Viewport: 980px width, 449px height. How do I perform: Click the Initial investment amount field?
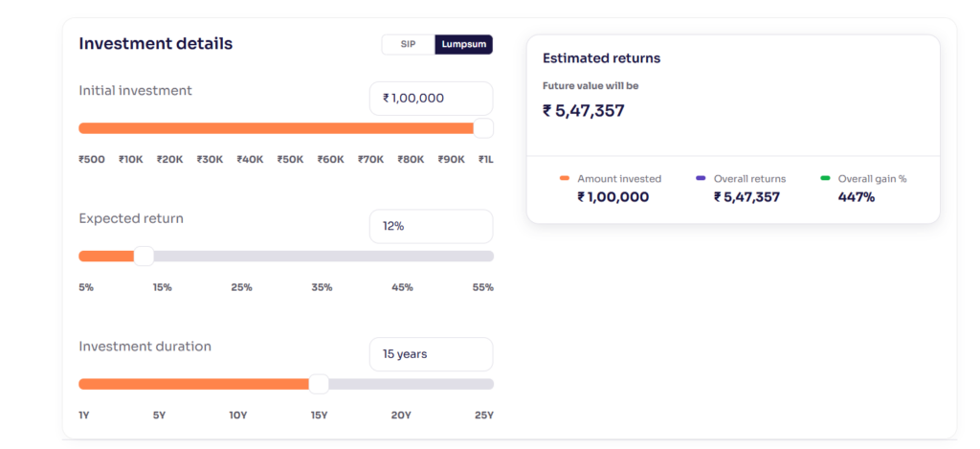pyautogui.click(x=431, y=98)
